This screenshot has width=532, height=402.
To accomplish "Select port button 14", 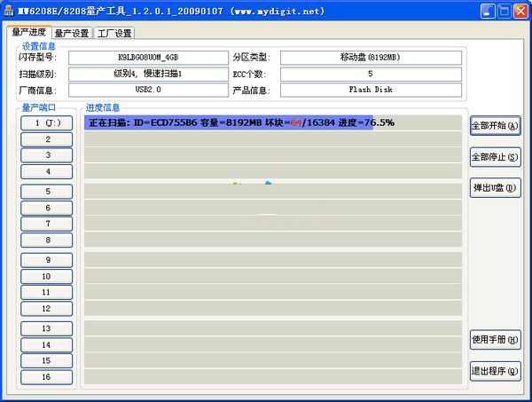I will tap(47, 345).
